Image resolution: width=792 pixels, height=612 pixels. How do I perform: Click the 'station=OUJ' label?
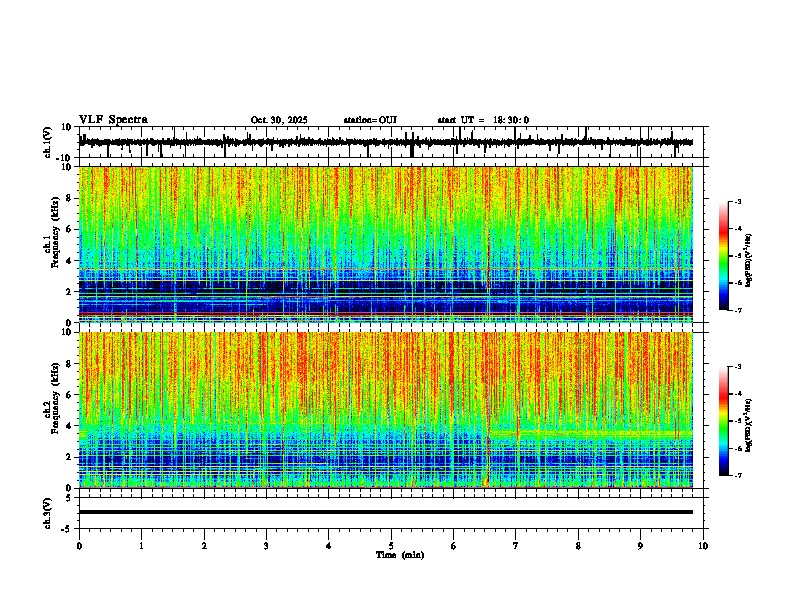point(370,120)
